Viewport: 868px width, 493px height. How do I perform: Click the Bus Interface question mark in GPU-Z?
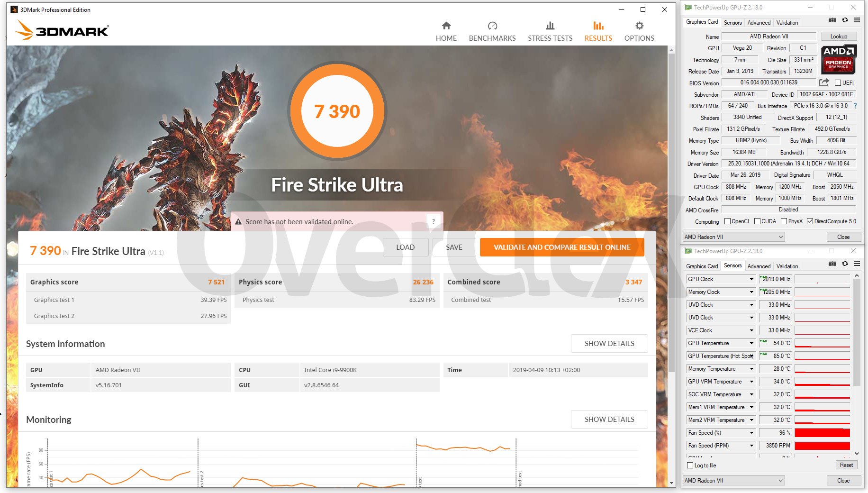855,106
